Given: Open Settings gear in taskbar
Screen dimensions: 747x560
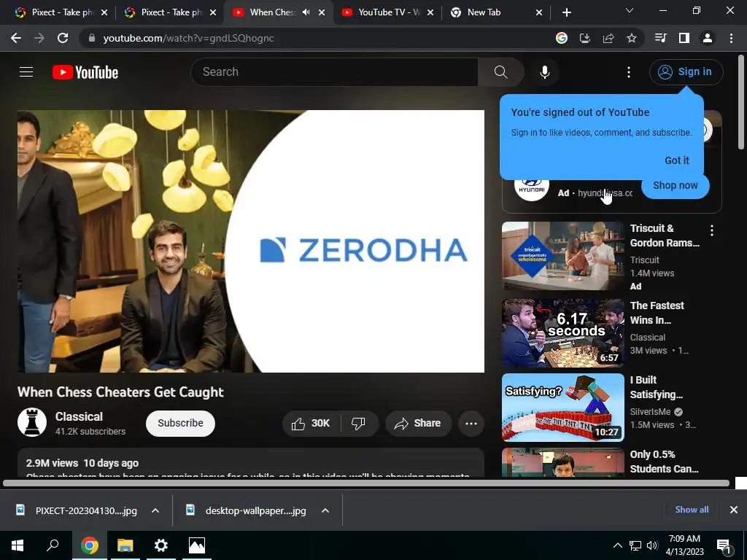Looking at the screenshot, I should pyautogui.click(x=161, y=545).
